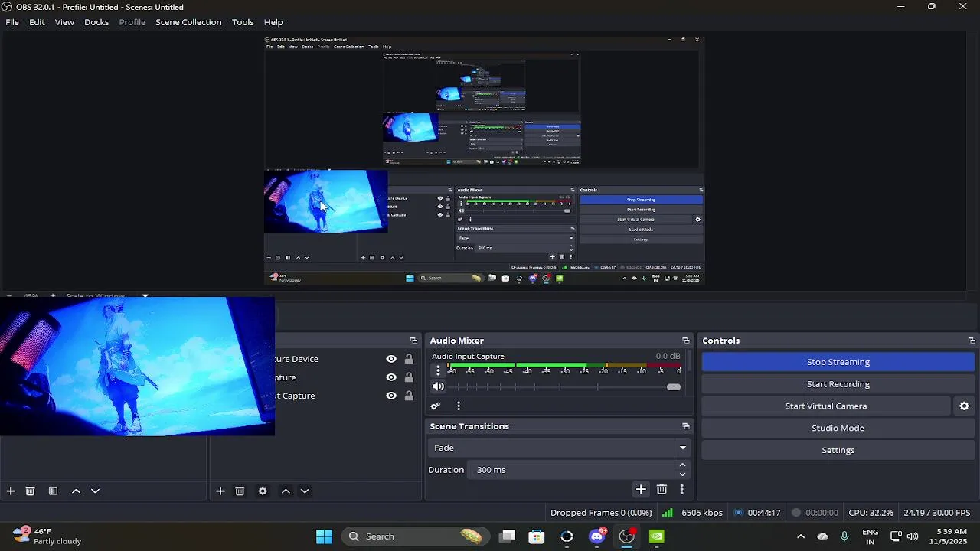Move the source down in the Sources toolbar
This screenshot has height=551, width=980.
pyautogui.click(x=305, y=491)
